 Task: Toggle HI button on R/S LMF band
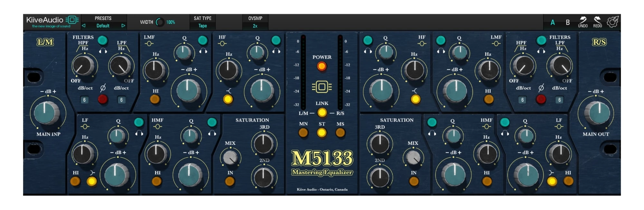489,99
